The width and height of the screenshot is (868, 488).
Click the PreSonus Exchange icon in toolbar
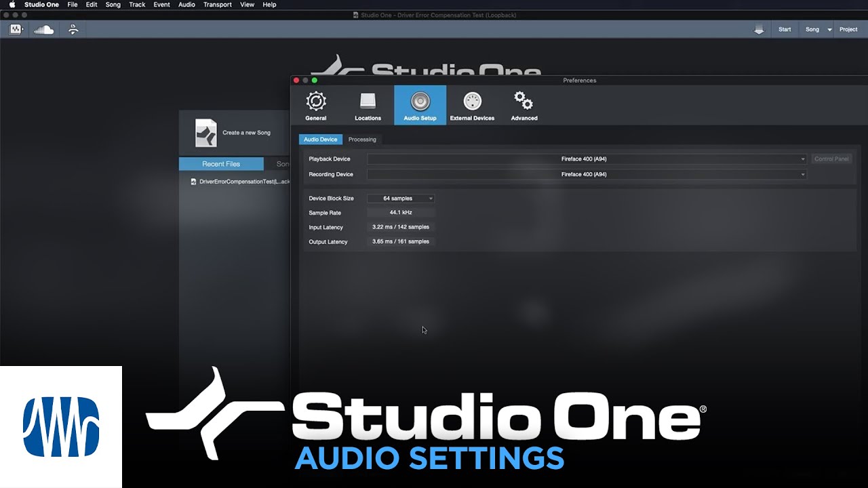pyautogui.click(x=73, y=29)
